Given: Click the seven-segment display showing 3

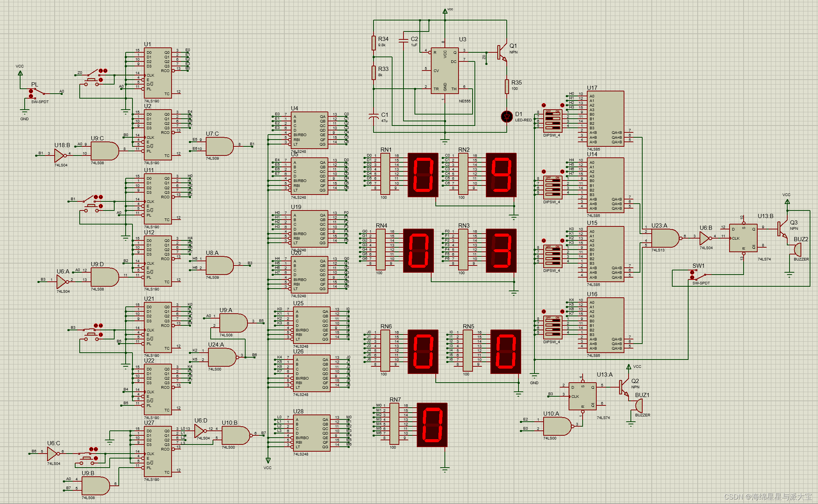Looking at the screenshot, I should tap(501, 251).
